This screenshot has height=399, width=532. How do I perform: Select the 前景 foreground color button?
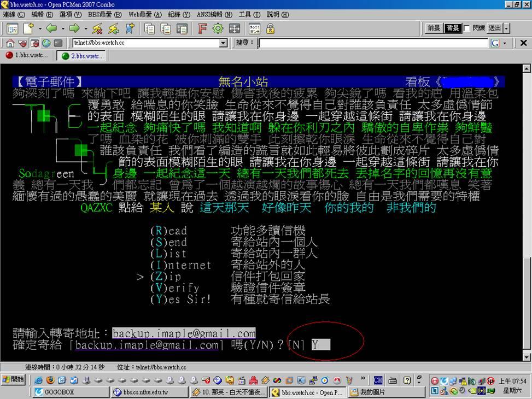(x=434, y=28)
